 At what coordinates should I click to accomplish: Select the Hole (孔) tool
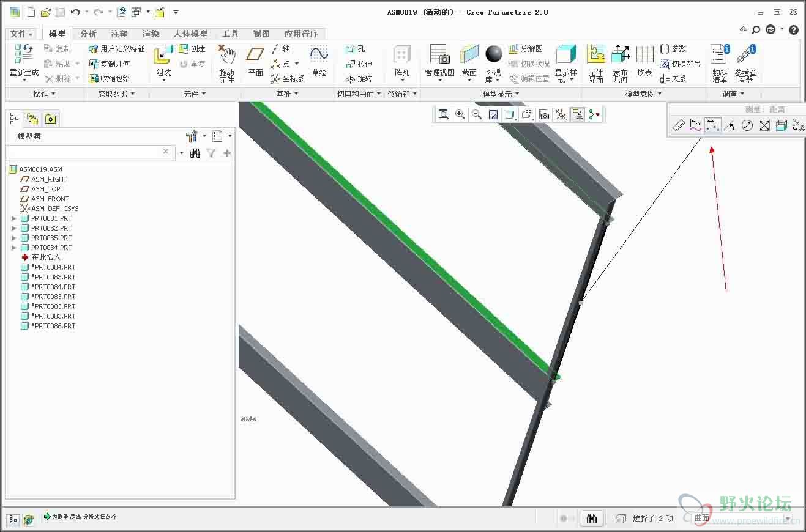[355, 49]
